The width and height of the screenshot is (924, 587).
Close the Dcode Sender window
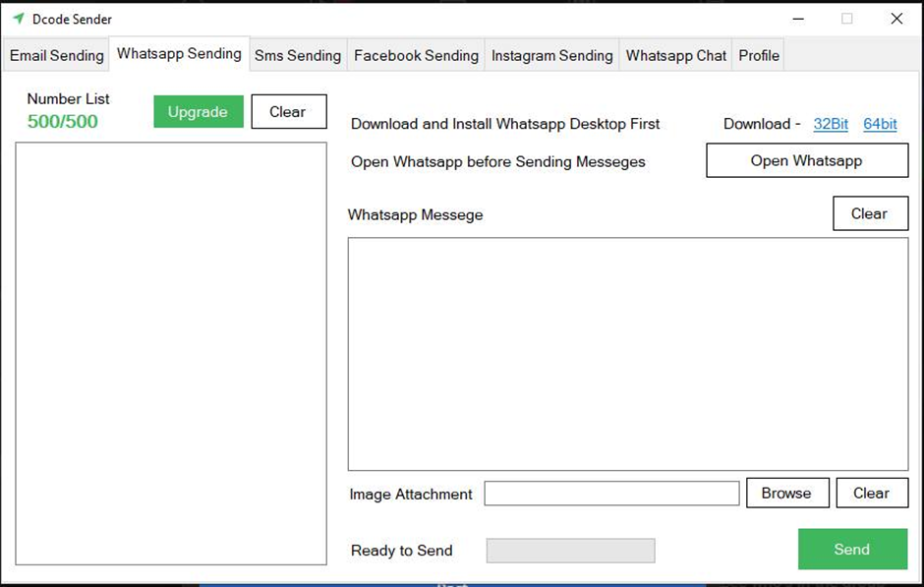click(x=896, y=19)
